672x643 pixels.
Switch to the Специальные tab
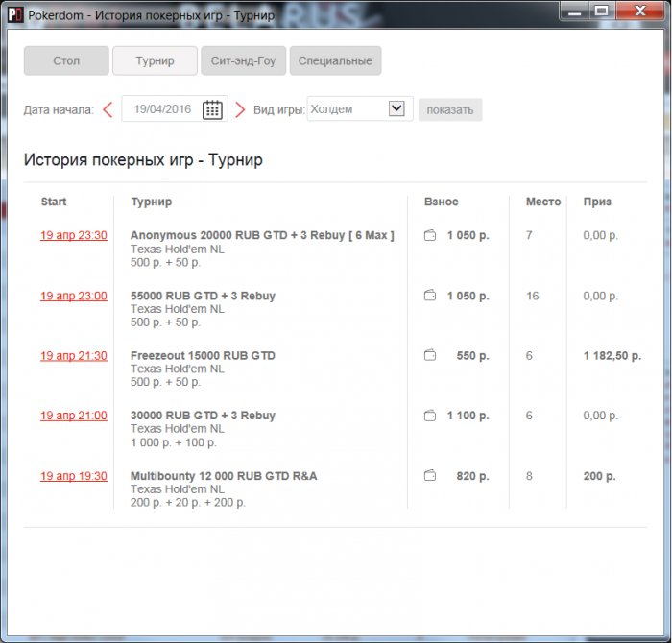pyautogui.click(x=335, y=60)
